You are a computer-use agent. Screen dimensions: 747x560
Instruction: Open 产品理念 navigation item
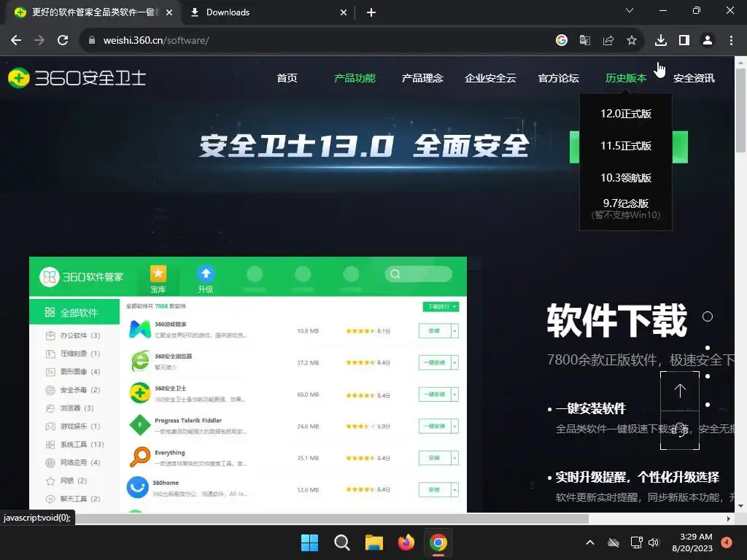[422, 78]
